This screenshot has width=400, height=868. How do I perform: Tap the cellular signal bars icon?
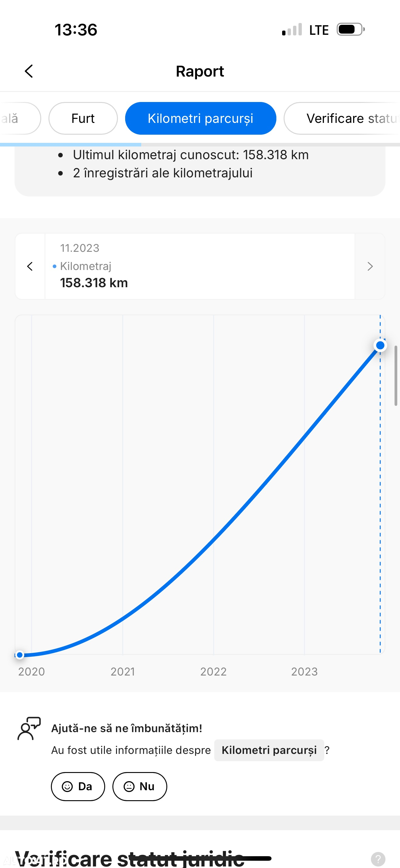tap(292, 30)
